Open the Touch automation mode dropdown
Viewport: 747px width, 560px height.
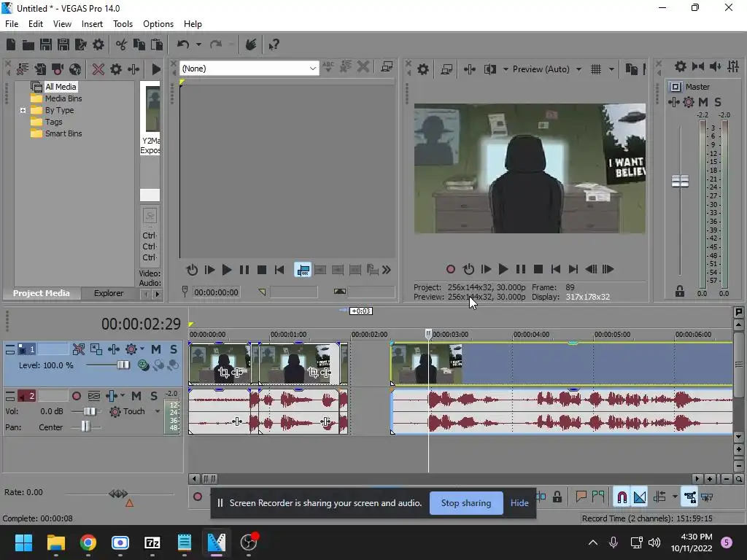158,411
